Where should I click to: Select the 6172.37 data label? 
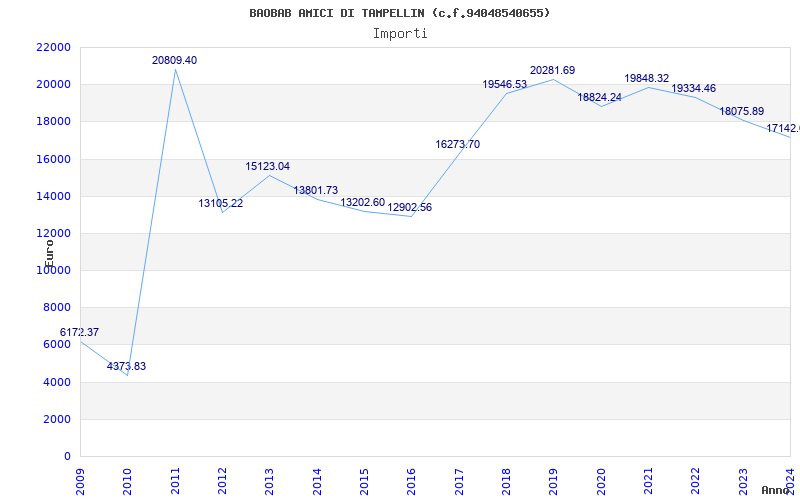click(80, 332)
